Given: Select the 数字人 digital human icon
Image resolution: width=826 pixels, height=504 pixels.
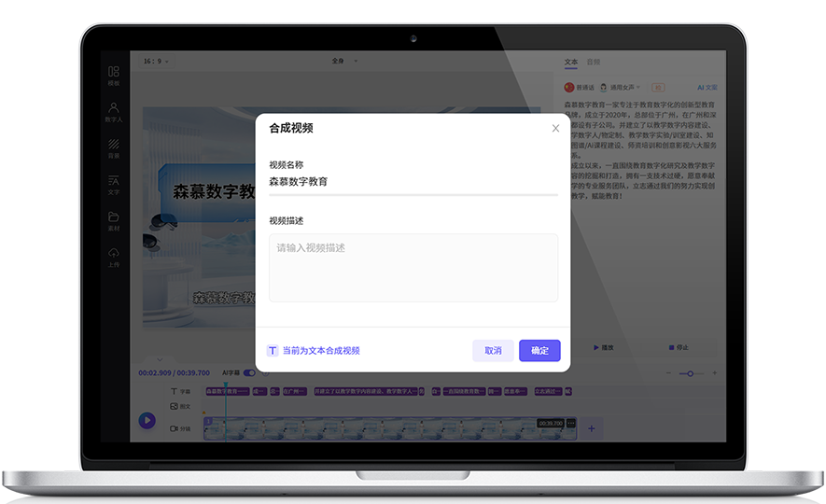Looking at the screenshot, I should (x=114, y=111).
